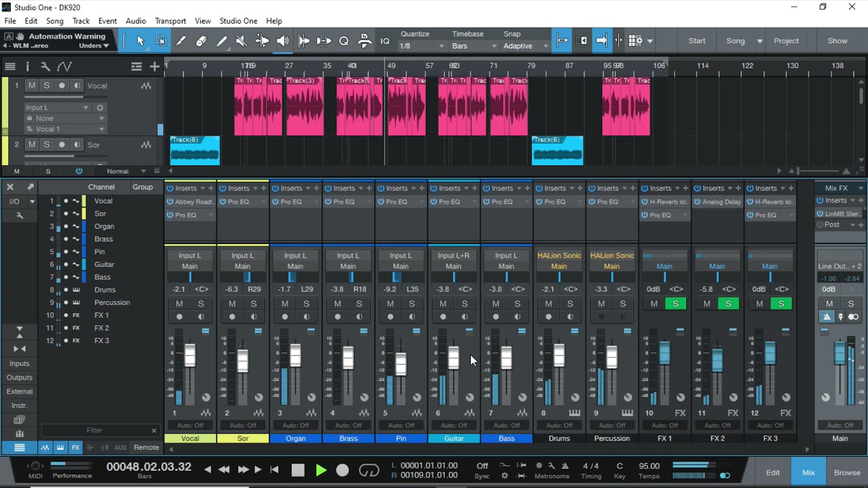Select the Arrow tool in the toolbar
Screen dimensions: 868x488
(140, 41)
